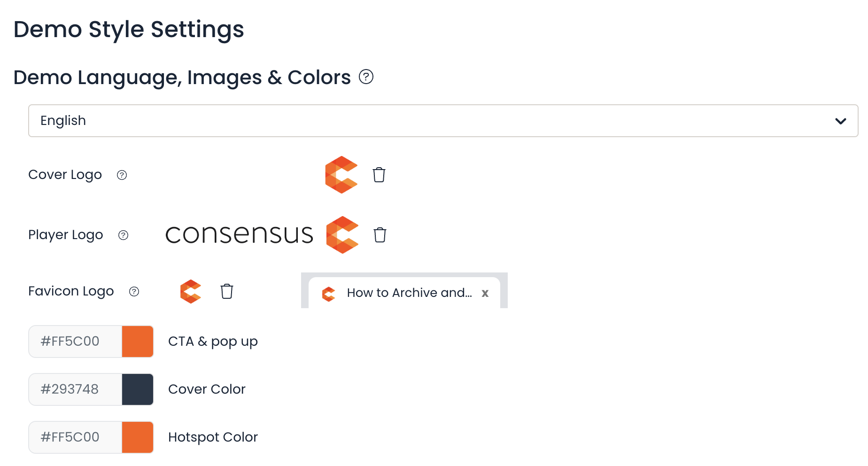The image size is (868, 466).
Task: Open the CTA & pop up color swatch
Action: pos(138,342)
